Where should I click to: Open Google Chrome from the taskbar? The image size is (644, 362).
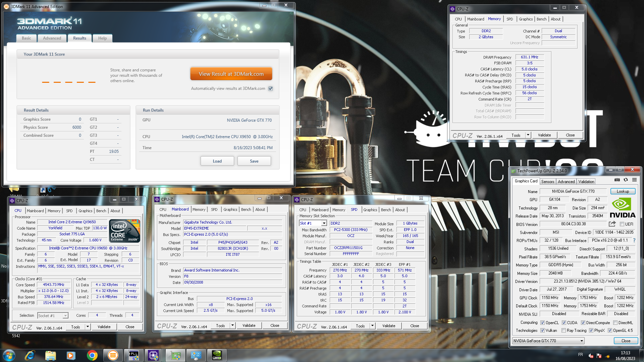pyautogui.click(x=92, y=355)
